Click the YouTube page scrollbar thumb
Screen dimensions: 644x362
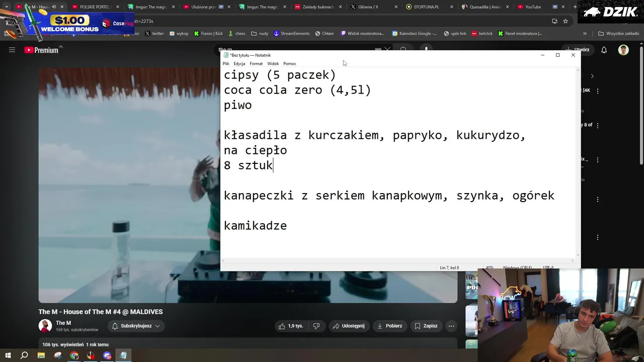pos(641,106)
